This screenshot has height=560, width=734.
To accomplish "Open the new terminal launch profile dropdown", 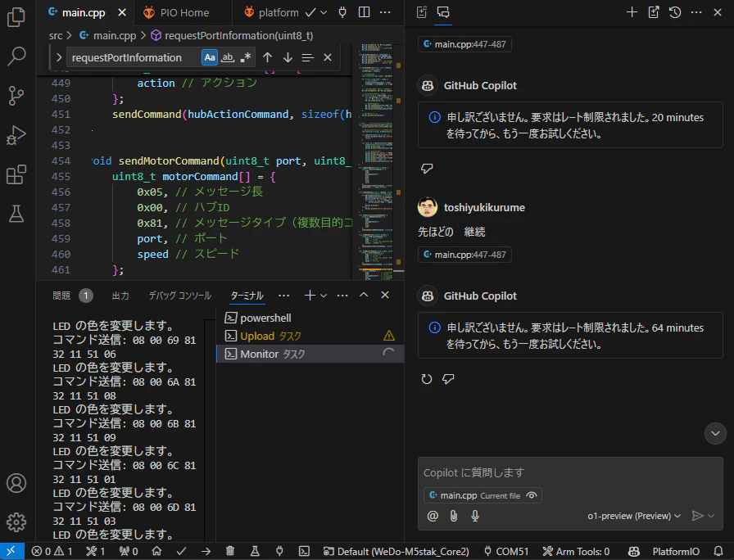I will pyautogui.click(x=324, y=296).
